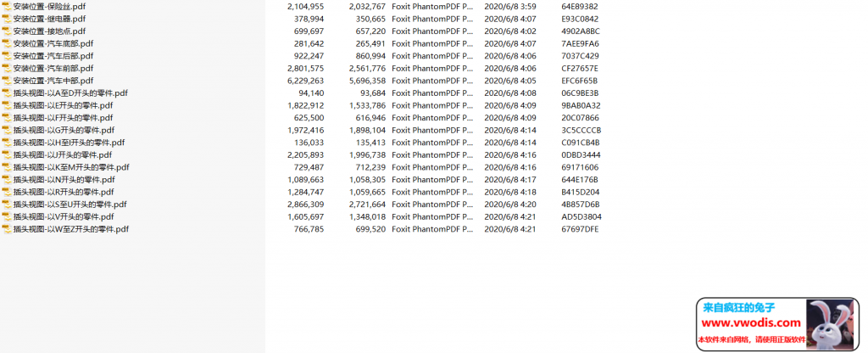
Task: Select the entry 插头视图-以K至M开头的零件.pdf
Action: pos(71,167)
